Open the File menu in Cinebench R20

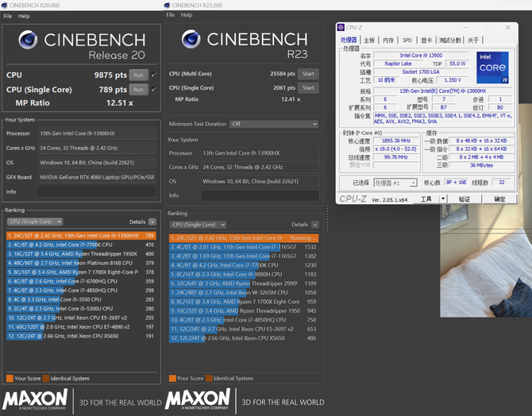[8, 16]
